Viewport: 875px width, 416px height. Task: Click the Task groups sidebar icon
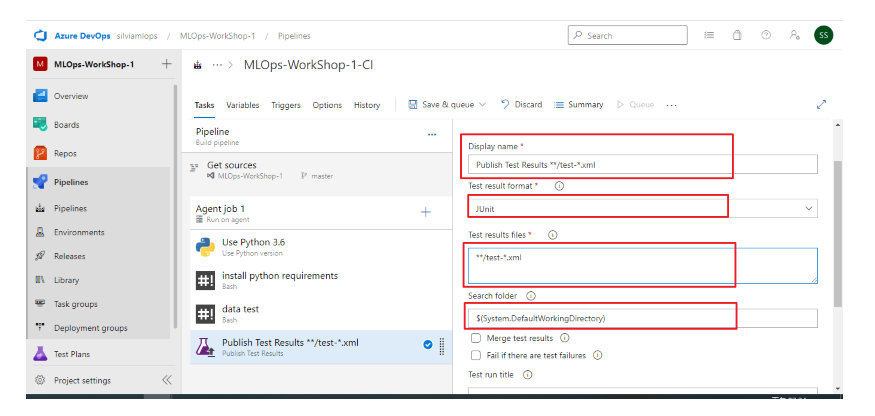[x=40, y=304]
